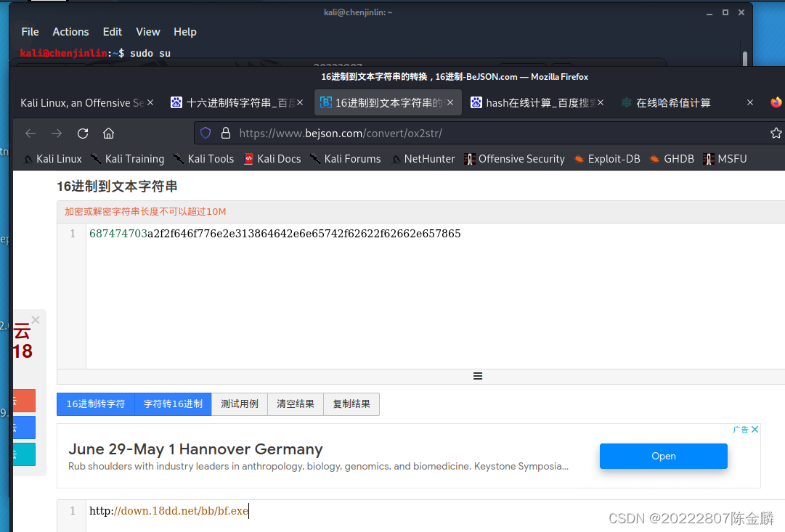Open the Kali Training bookmark

127,159
